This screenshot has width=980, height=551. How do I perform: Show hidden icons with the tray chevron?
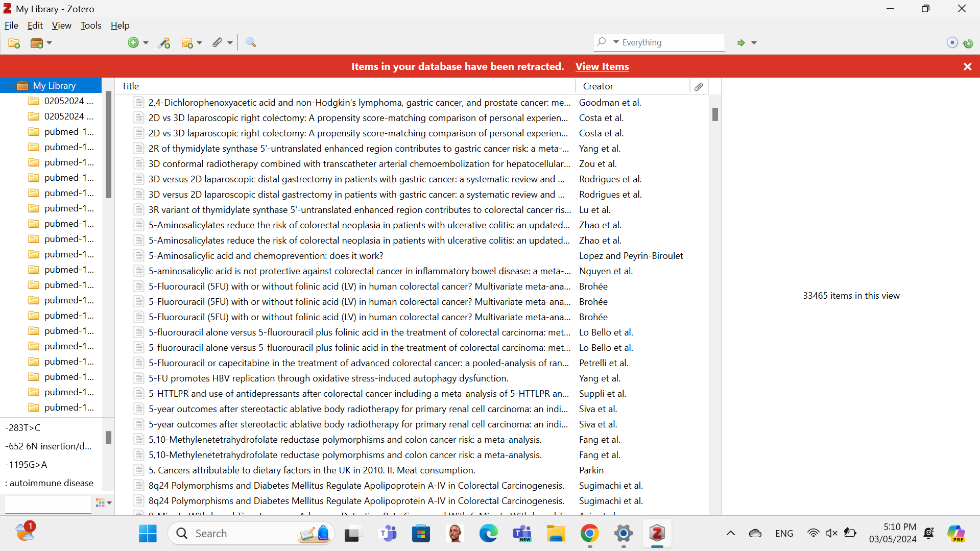tap(731, 533)
